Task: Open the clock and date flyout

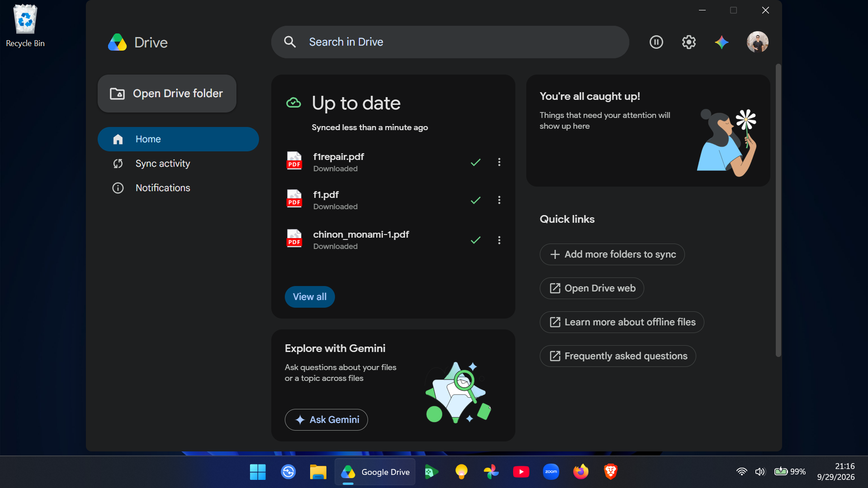Action: coord(835,472)
